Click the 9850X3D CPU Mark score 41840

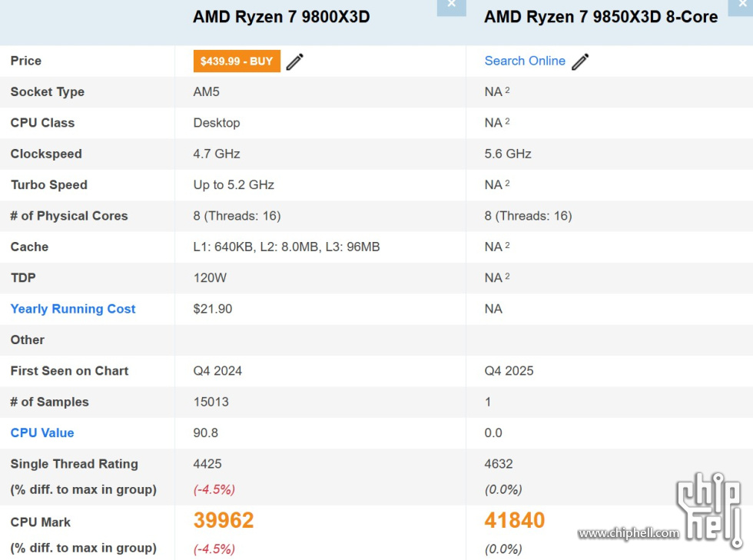[x=515, y=520]
